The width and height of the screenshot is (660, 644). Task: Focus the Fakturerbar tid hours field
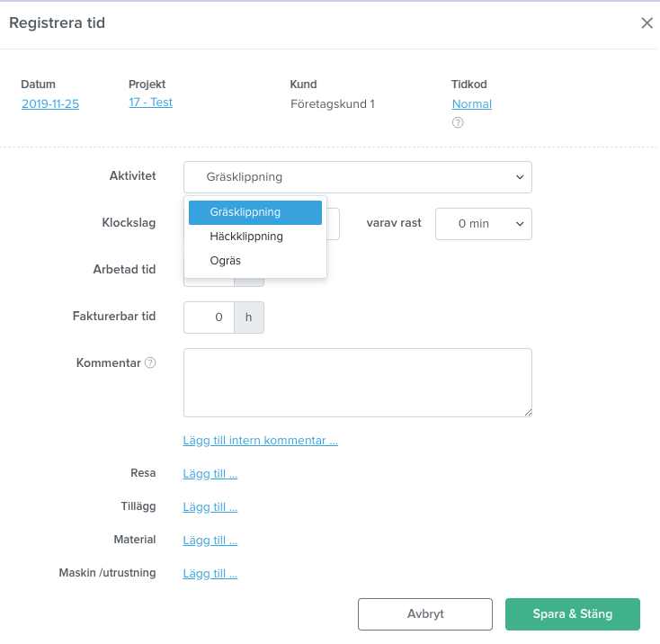pyautogui.click(x=209, y=318)
